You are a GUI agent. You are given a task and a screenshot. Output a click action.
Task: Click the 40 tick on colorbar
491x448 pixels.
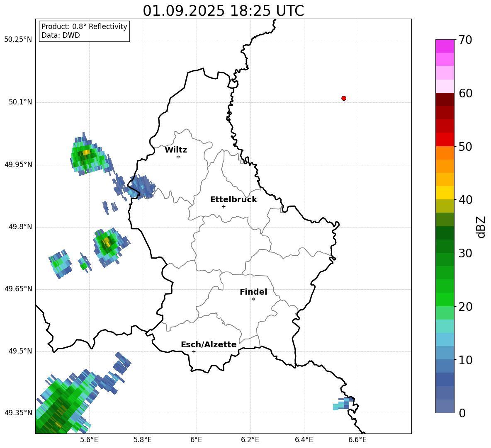[x=465, y=200]
